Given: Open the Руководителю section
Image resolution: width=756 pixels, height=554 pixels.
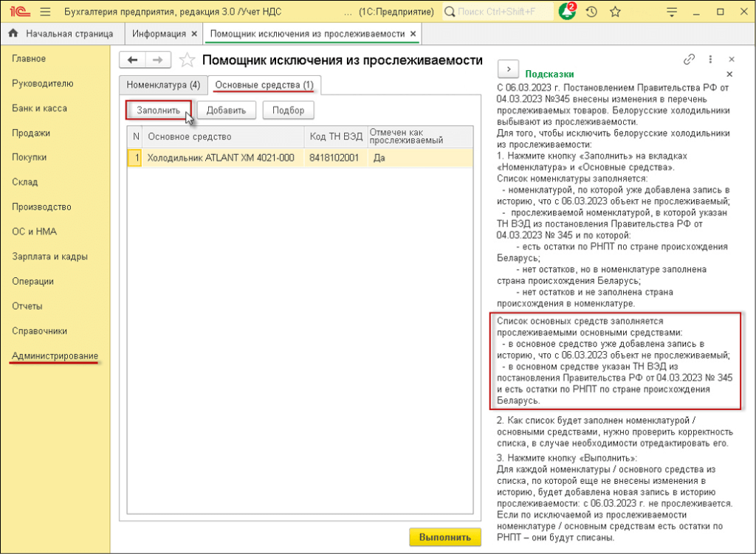Looking at the screenshot, I should tap(43, 83).
